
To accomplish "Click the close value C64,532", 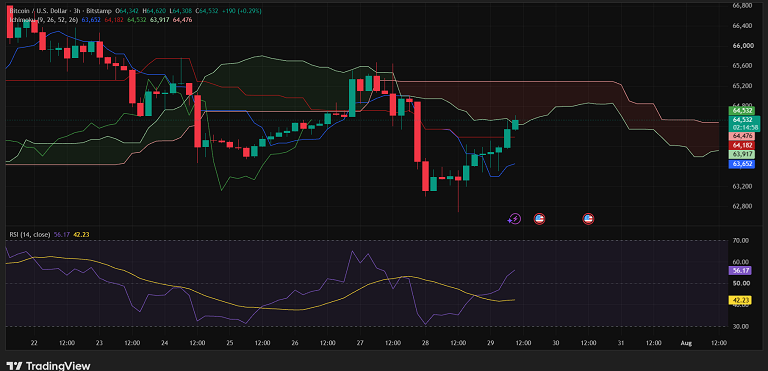I will tap(207, 11).
